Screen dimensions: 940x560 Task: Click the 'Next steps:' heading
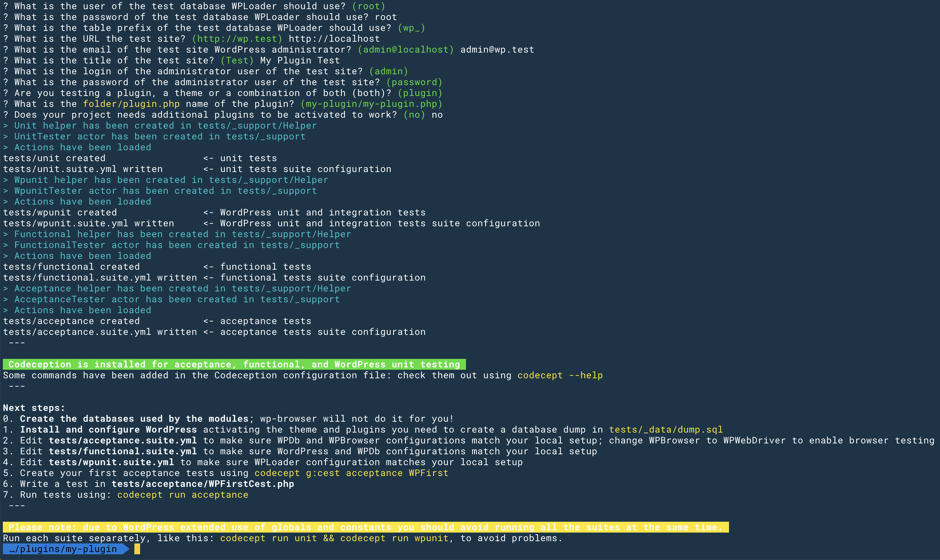pyautogui.click(x=34, y=408)
